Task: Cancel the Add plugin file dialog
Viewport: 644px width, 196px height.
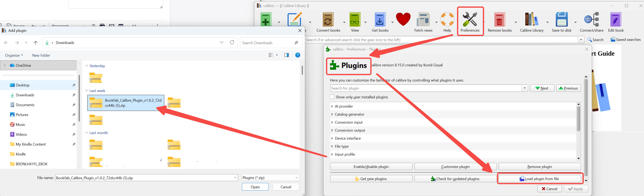Action: [286, 187]
